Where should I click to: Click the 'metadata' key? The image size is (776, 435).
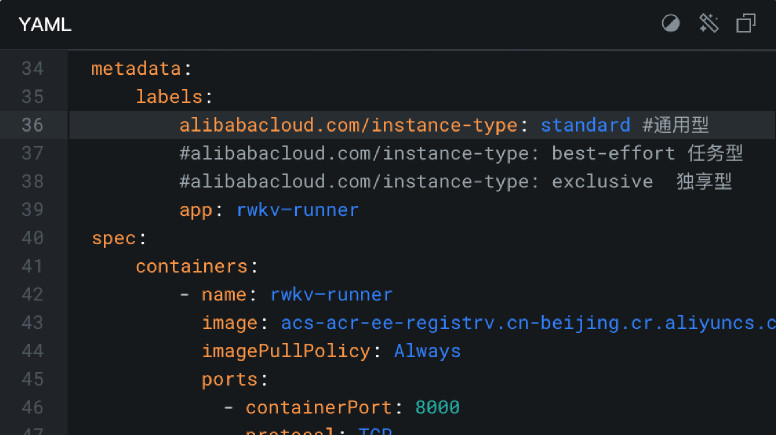tap(136, 69)
